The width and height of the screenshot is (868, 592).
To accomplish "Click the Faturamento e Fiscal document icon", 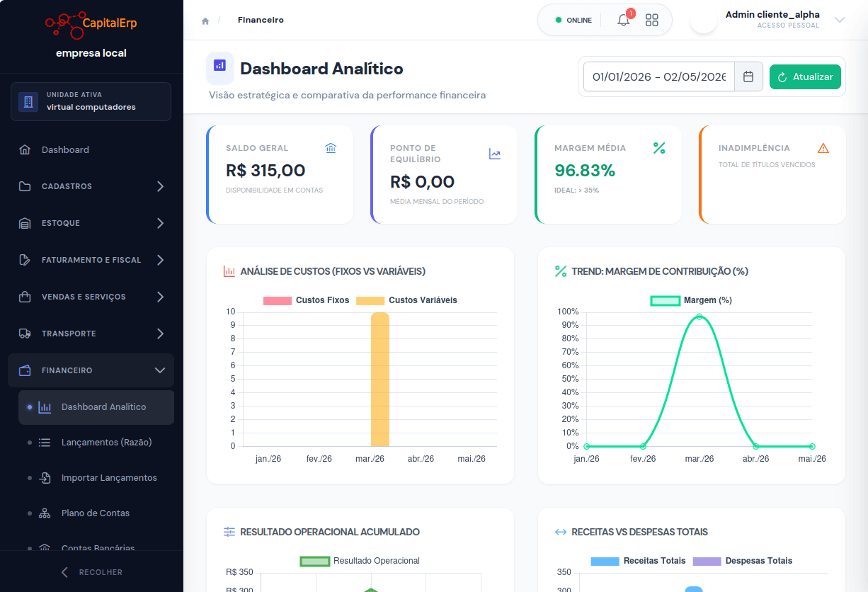I will click(x=25, y=260).
